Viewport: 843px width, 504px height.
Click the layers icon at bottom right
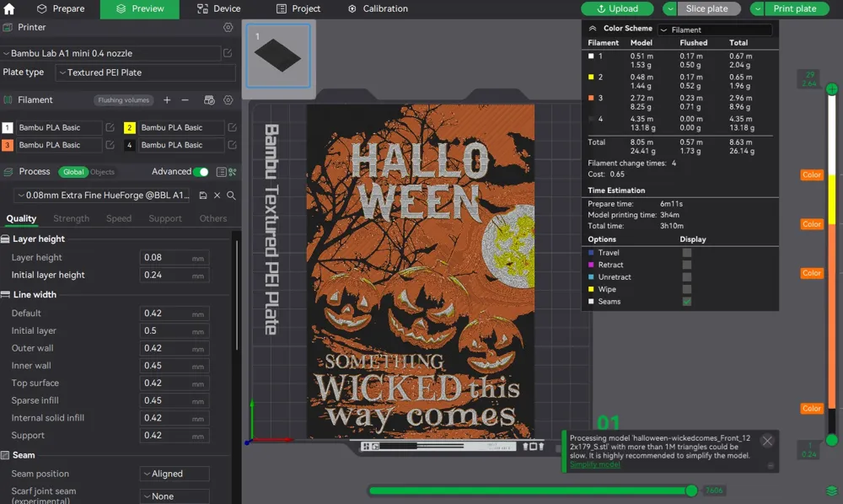832,491
